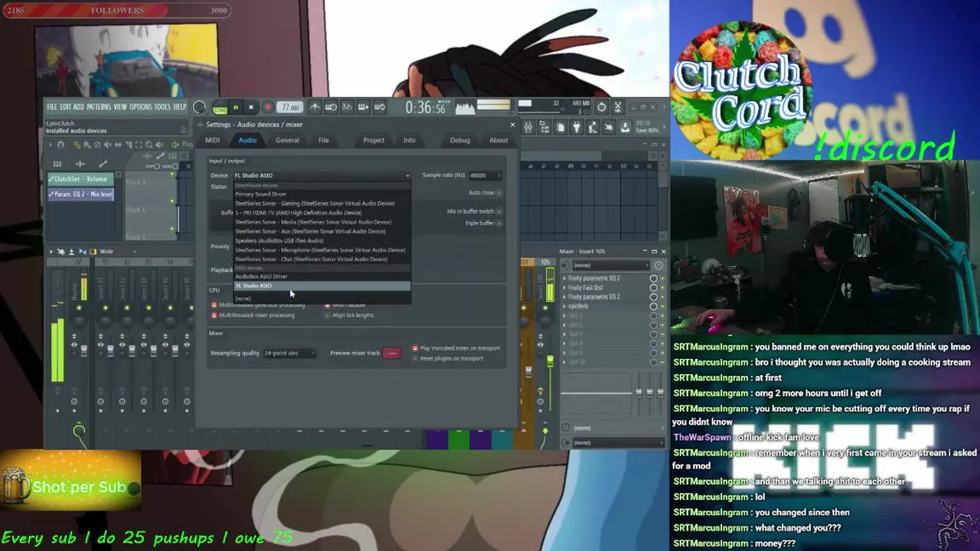
Task: Toggle Multithreaded mixer processing
Action: (214, 315)
